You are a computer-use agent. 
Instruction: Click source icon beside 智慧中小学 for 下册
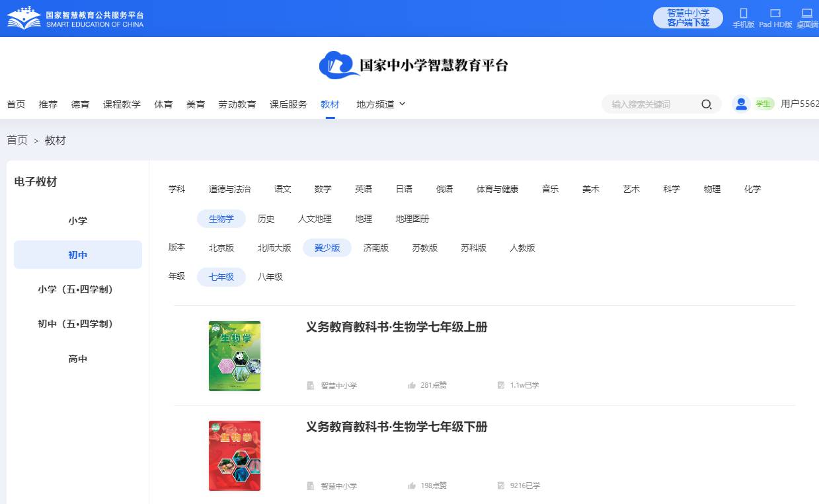pos(311,486)
